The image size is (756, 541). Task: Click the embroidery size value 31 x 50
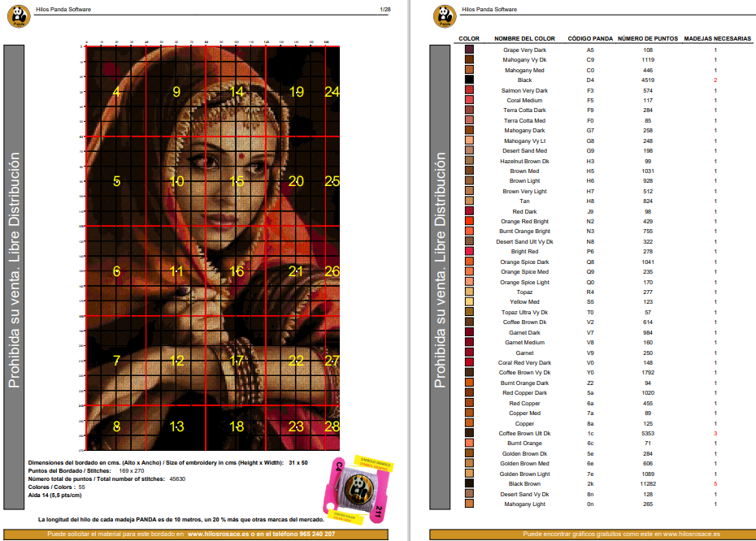point(298,462)
